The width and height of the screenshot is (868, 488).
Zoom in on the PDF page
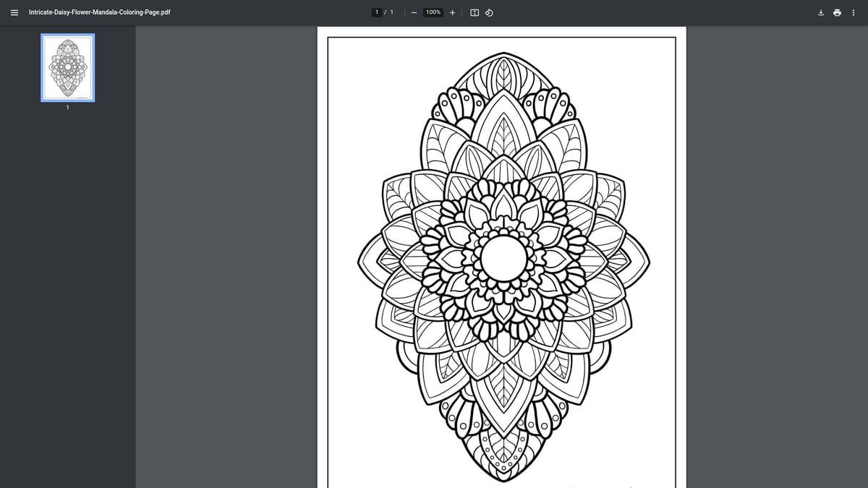(452, 12)
